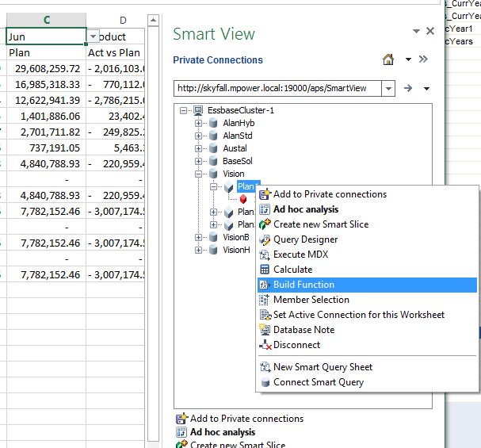Choose Disconnect in context menu

(367, 345)
